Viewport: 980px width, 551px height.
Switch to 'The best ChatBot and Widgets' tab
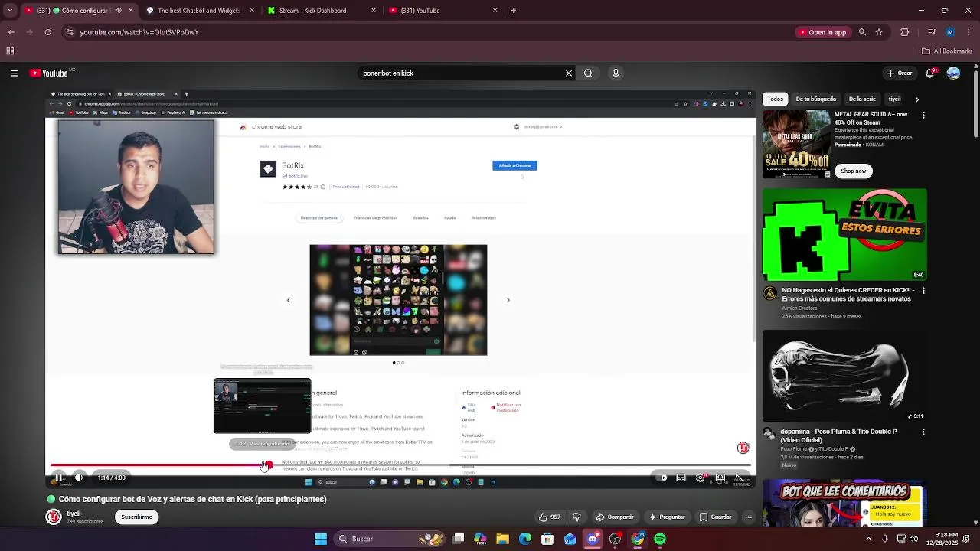click(x=198, y=11)
